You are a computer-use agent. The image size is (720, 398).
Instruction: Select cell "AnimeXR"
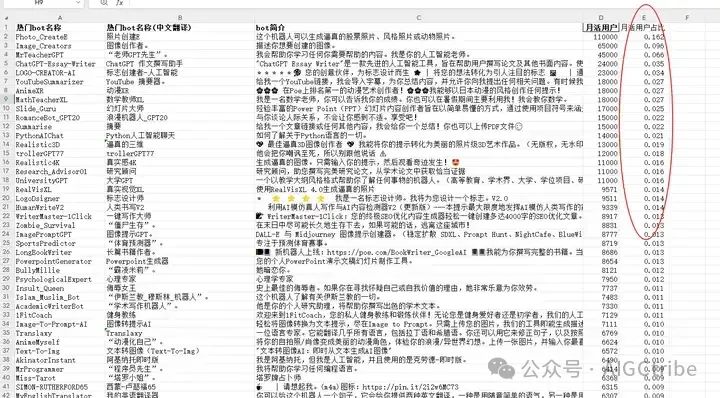coord(29,90)
